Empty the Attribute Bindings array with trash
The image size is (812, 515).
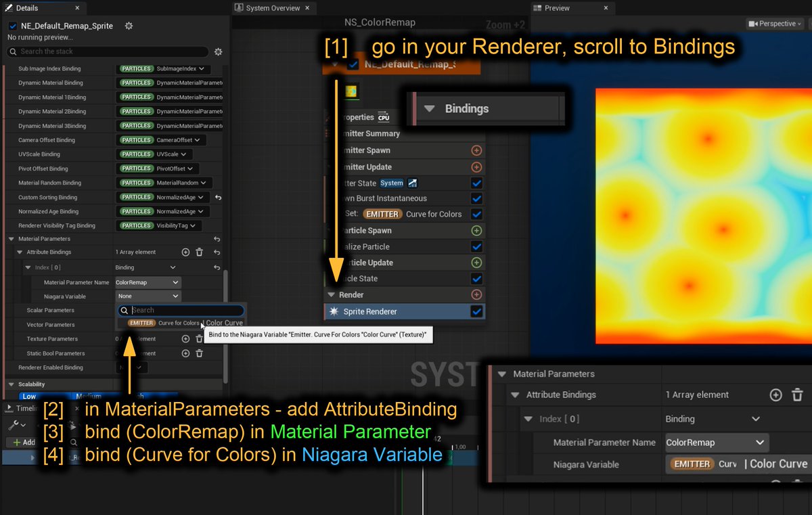coord(199,252)
